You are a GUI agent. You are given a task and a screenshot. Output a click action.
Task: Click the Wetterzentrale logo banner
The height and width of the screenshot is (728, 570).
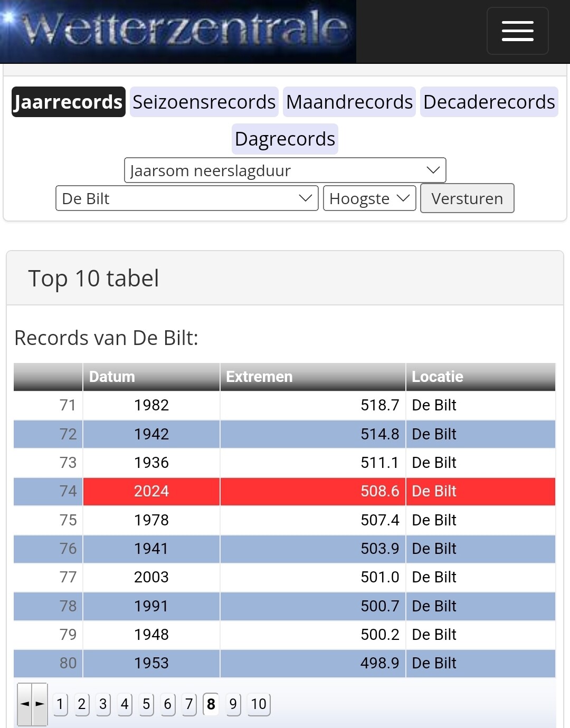(178, 31)
